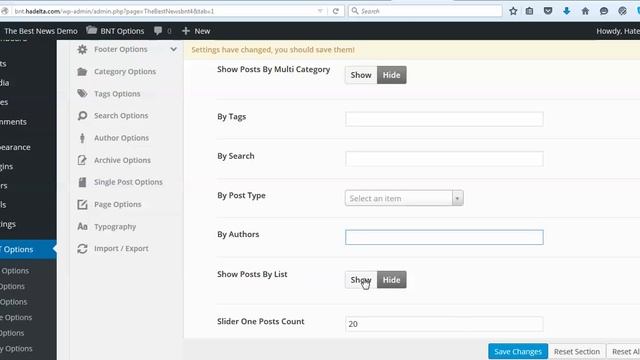This screenshot has width=640, height=360.
Task: Click the plus icon beside New
Action: pos(186,31)
